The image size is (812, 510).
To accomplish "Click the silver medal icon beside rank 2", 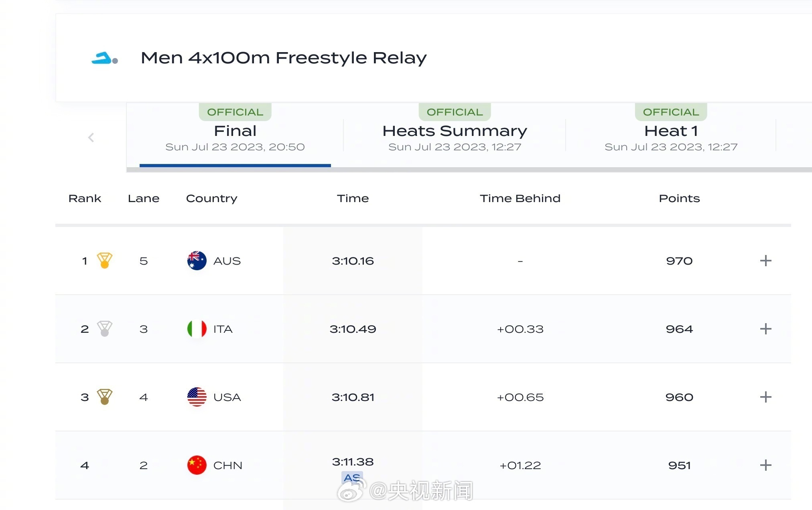I will coord(105,329).
